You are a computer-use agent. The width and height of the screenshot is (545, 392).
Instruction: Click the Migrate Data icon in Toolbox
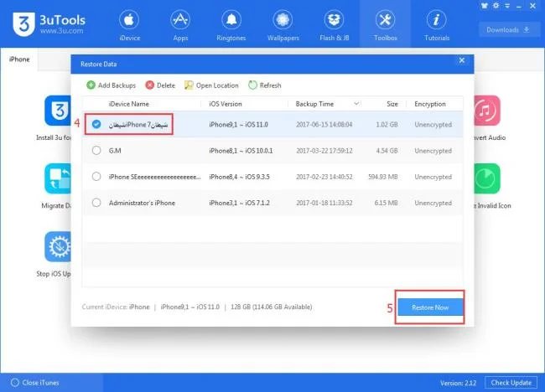pyautogui.click(x=58, y=178)
